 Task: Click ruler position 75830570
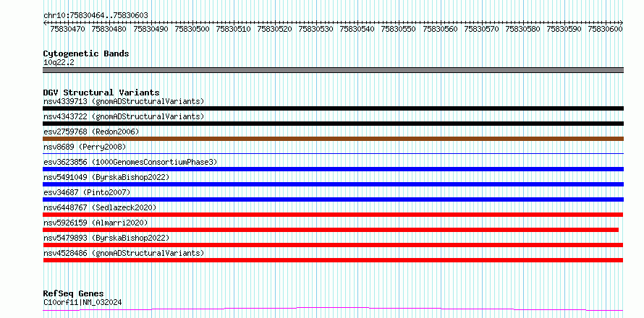(x=481, y=29)
